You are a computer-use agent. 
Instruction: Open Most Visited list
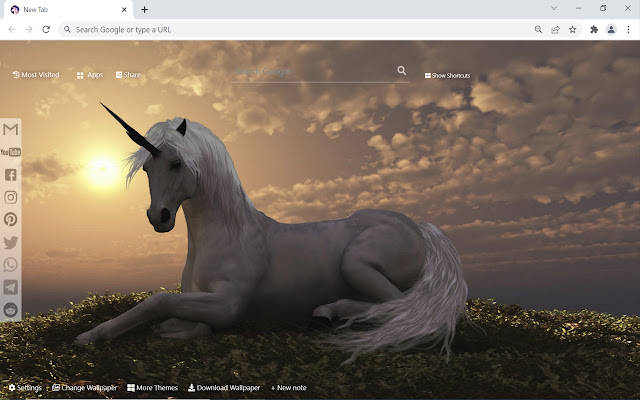[36, 75]
